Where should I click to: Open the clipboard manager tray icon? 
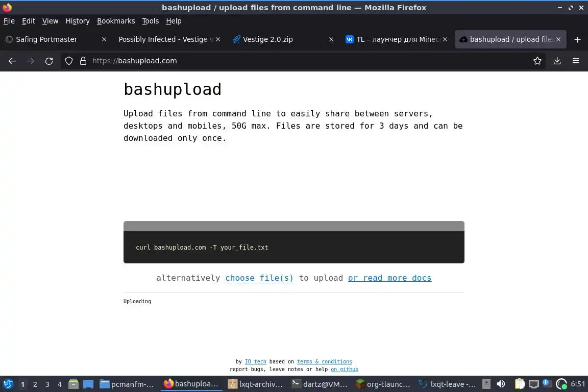[x=520, y=384]
